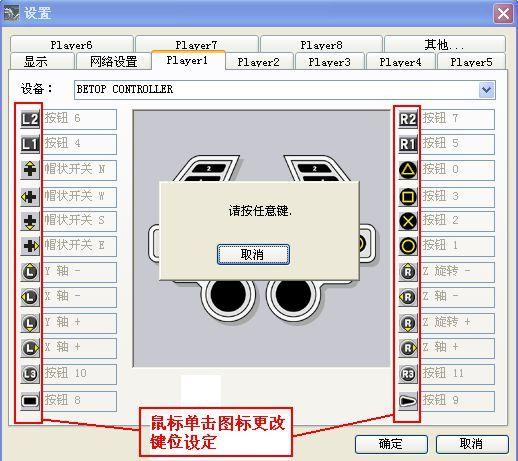This screenshot has height=461, width=518.
Task: Click 取消 in the key prompt popup
Action: (253, 255)
